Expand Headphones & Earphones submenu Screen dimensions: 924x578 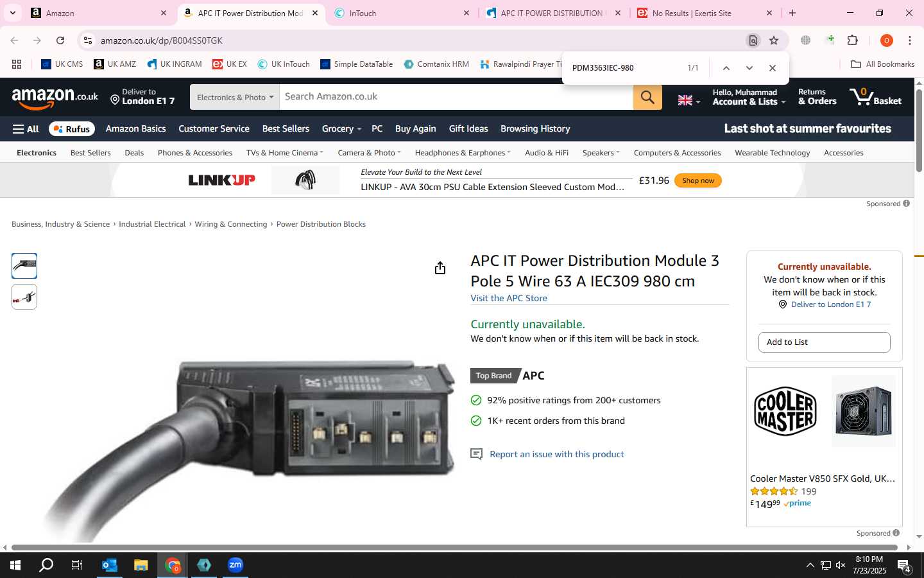463,153
